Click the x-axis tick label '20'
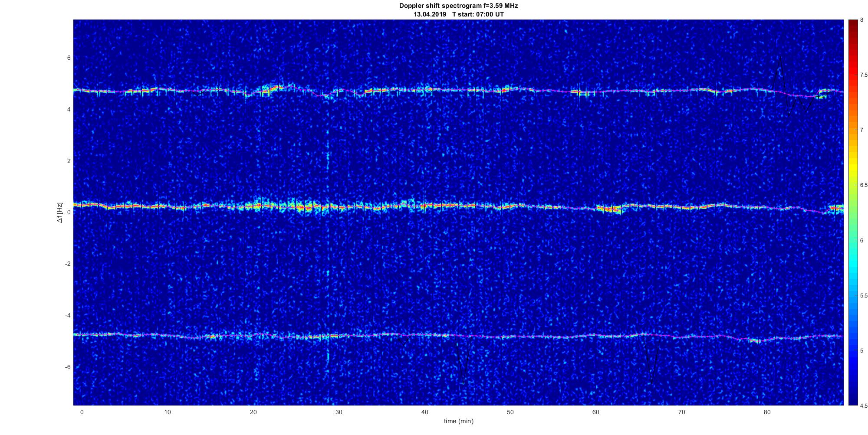868x435 pixels. [x=253, y=412]
